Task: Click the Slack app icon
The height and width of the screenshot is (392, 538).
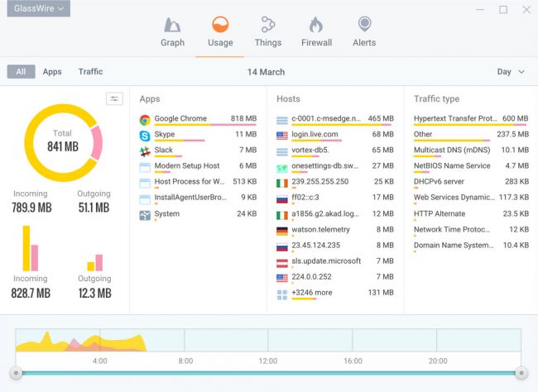Action: (145, 151)
